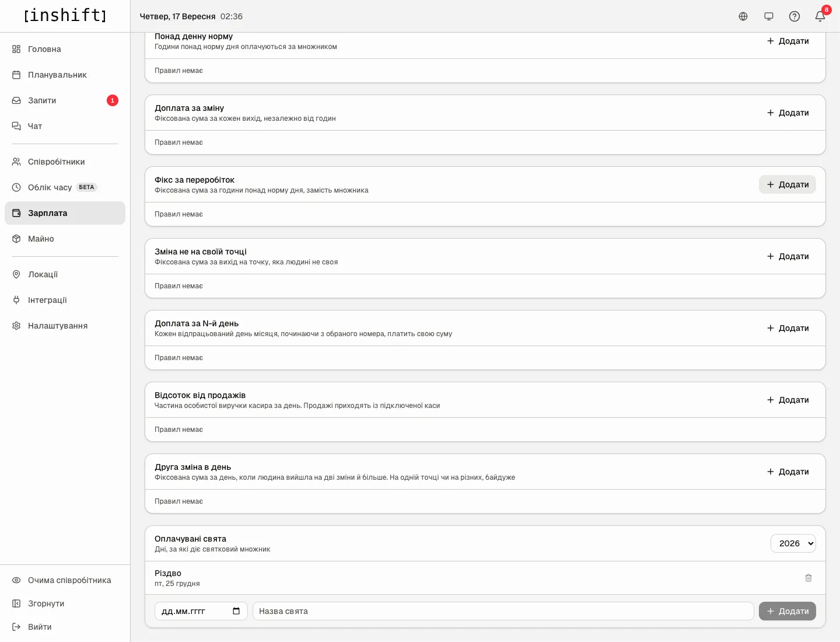This screenshot has height=642, width=840.
Task: Open the help question mark icon
Action: pyautogui.click(x=794, y=16)
